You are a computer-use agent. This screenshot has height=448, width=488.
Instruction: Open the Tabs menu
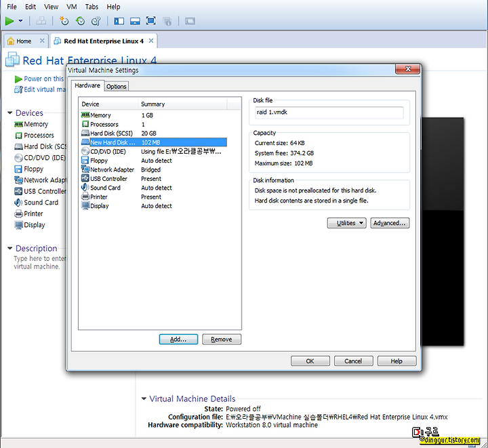[91, 7]
